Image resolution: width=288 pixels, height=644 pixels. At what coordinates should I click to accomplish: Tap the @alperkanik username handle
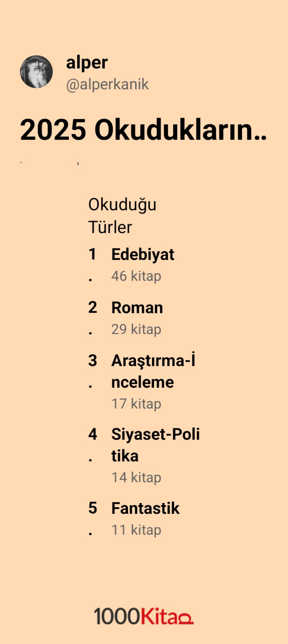(x=107, y=84)
